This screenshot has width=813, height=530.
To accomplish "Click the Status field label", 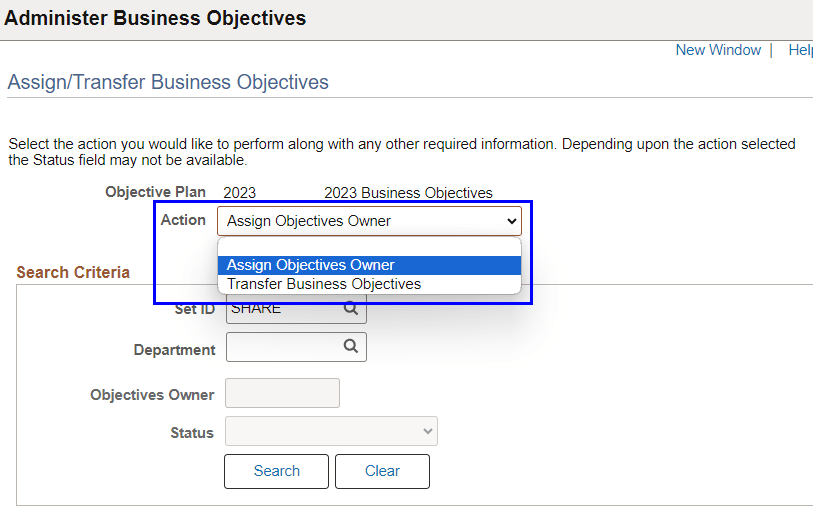I will click(192, 433).
